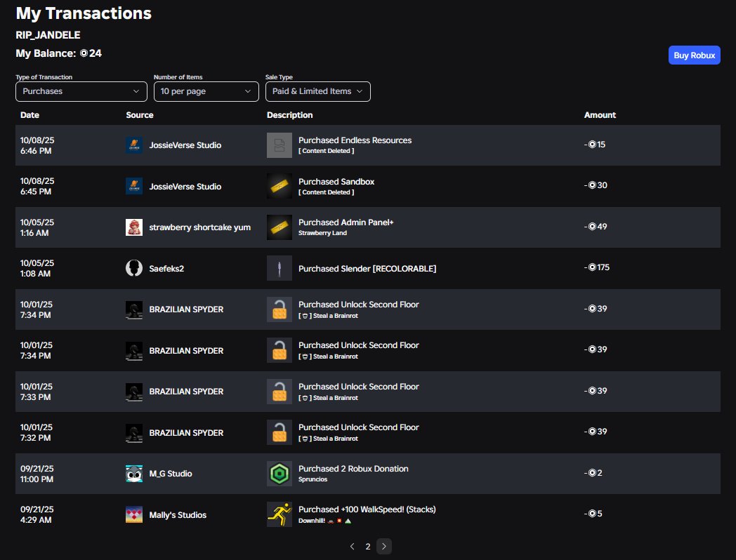Open Sprunclos experience link
Image resolution: width=736 pixels, height=560 pixels.
click(x=313, y=479)
